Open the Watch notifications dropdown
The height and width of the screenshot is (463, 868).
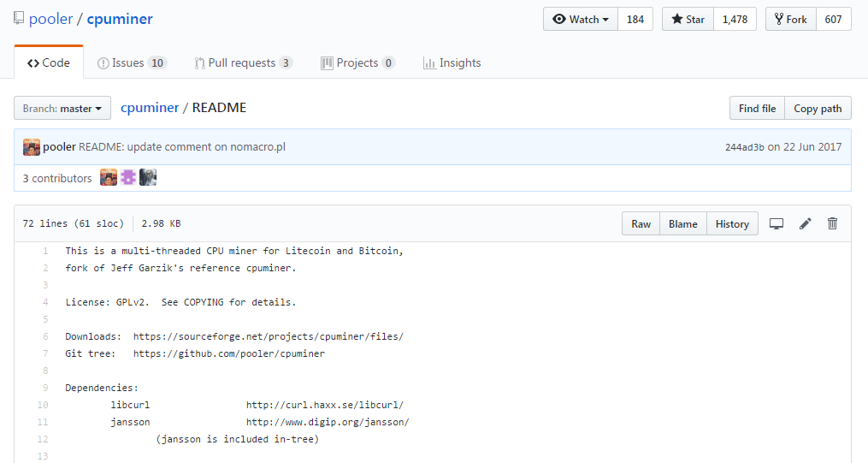(x=581, y=19)
